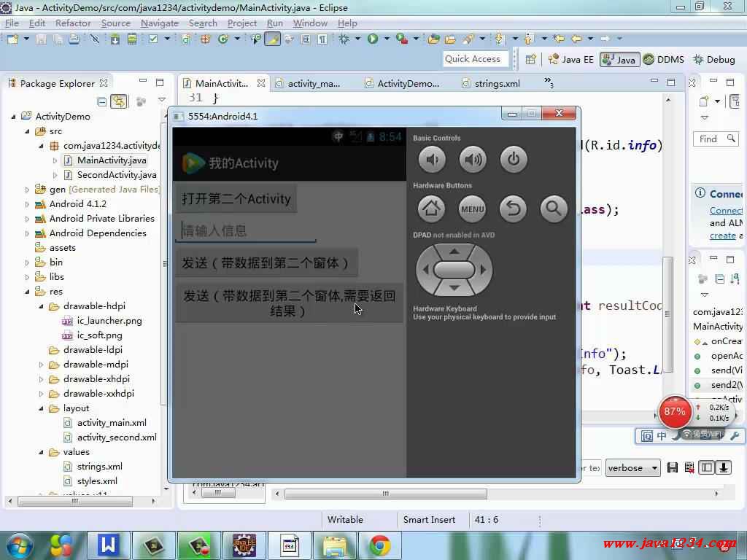Open the Run button dropdown arrow
Screen dimensions: 747x560
click(387, 39)
